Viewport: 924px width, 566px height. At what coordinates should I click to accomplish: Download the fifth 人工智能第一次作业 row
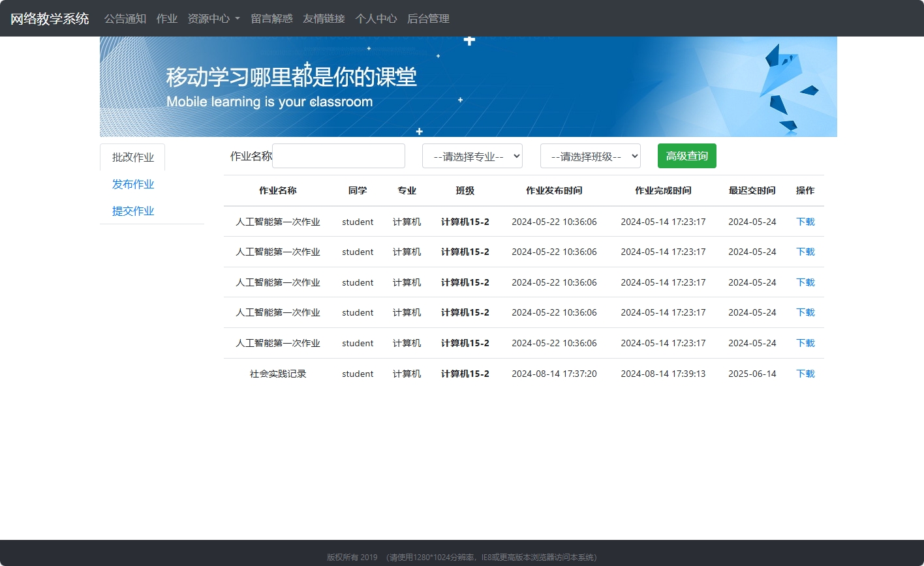[805, 343]
